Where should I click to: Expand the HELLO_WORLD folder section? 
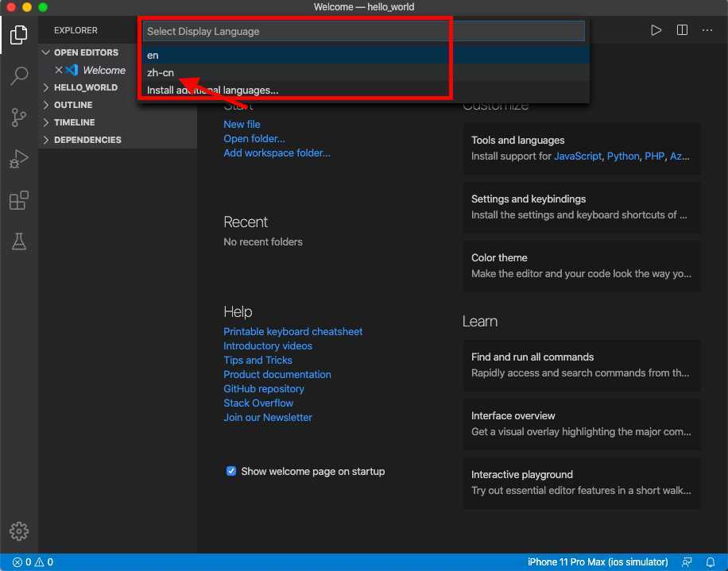[x=45, y=87]
